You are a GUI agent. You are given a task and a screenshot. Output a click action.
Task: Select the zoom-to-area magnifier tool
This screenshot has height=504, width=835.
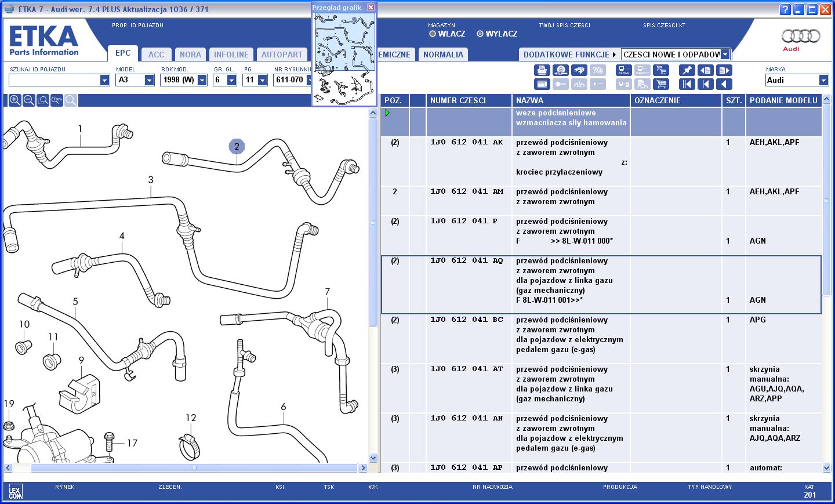coord(43,100)
